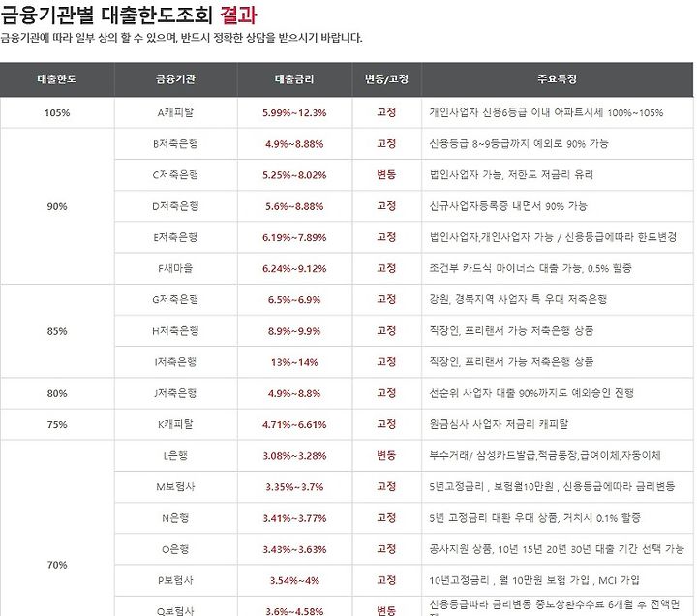The image size is (697, 616).
Task: Click the rate 5.25%~8.02%
Action: (294, 175)
